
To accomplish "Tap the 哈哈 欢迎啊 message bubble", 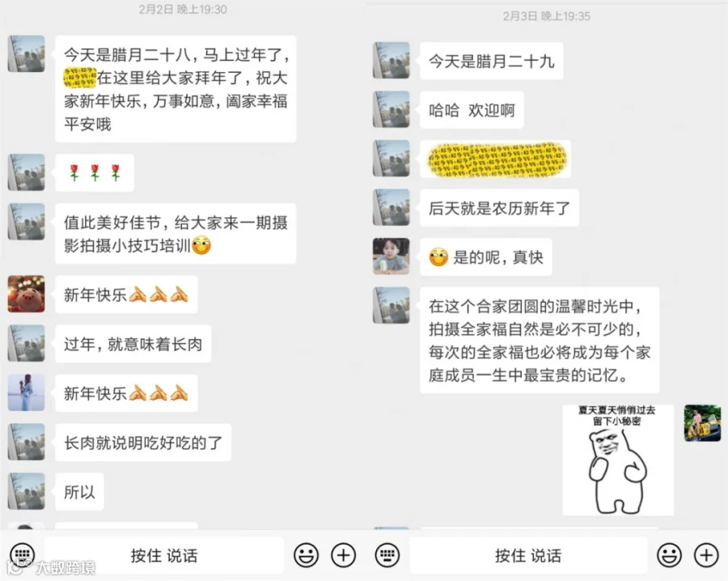I will click(472, 110).
